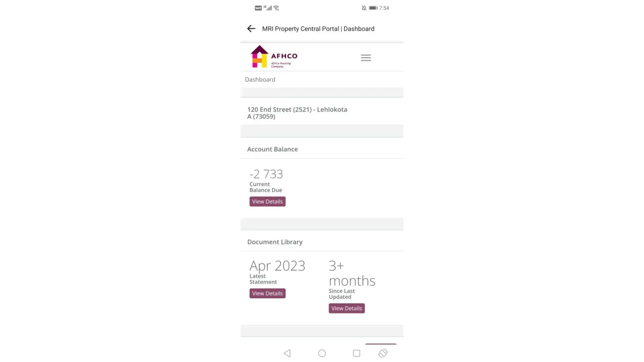View Details for the Latest Statement
Screen dimensions: 644x362
click(267, 293)
